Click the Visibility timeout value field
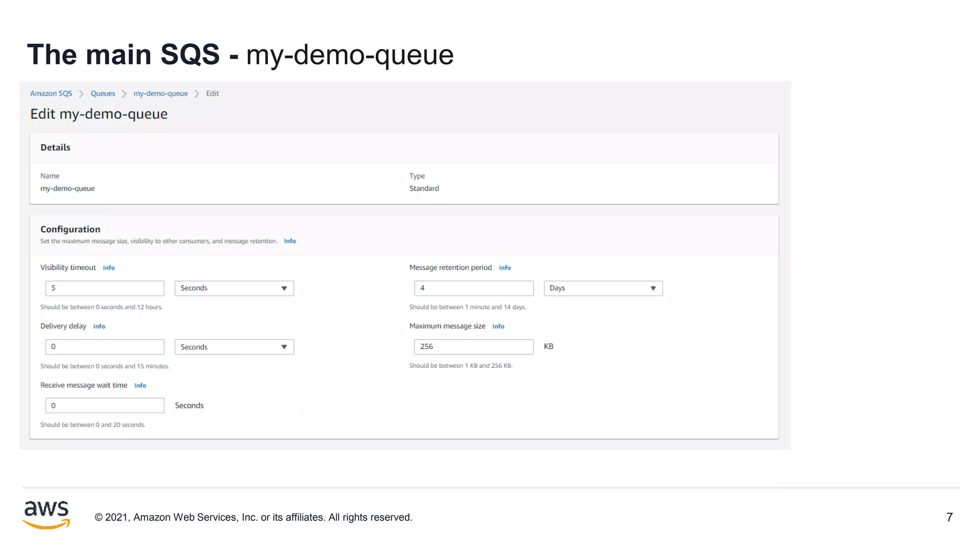The width and height of the screenshot is (980, 551). pyautogui.click(x=105, y=288)
